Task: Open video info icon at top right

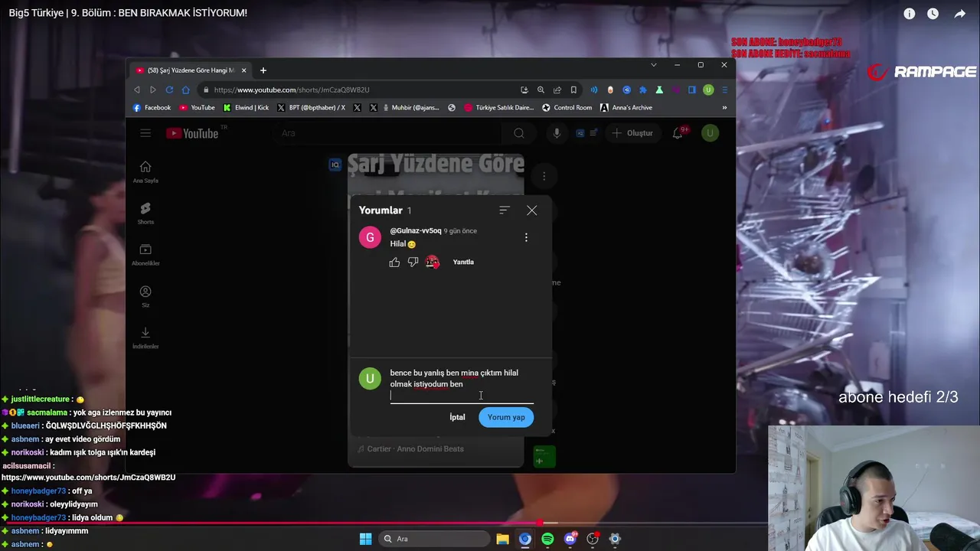Action: tap(910, 14)
